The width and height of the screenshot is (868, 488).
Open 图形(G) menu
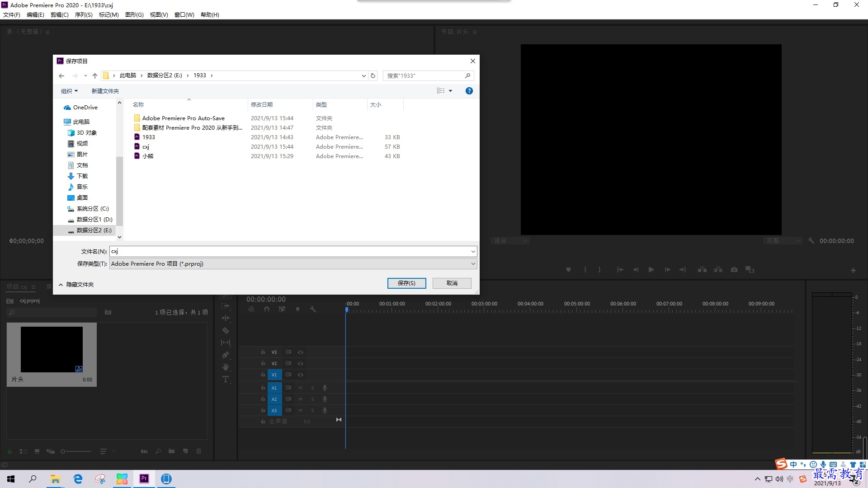(x=134, y=15)
